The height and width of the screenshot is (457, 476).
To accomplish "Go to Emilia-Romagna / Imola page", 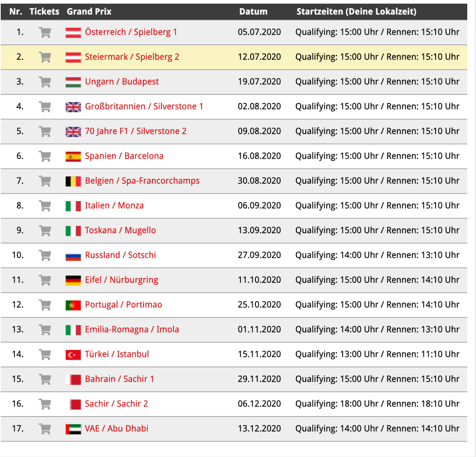I will pyautogui.click(x=132, y=329).
